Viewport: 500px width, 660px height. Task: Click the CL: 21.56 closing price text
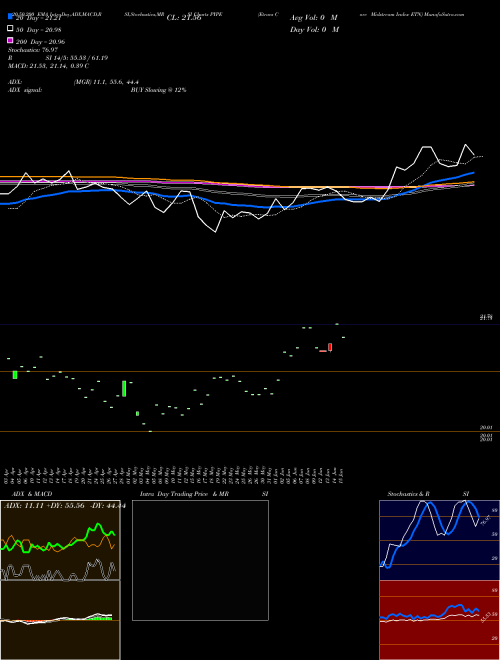(184, 18)
